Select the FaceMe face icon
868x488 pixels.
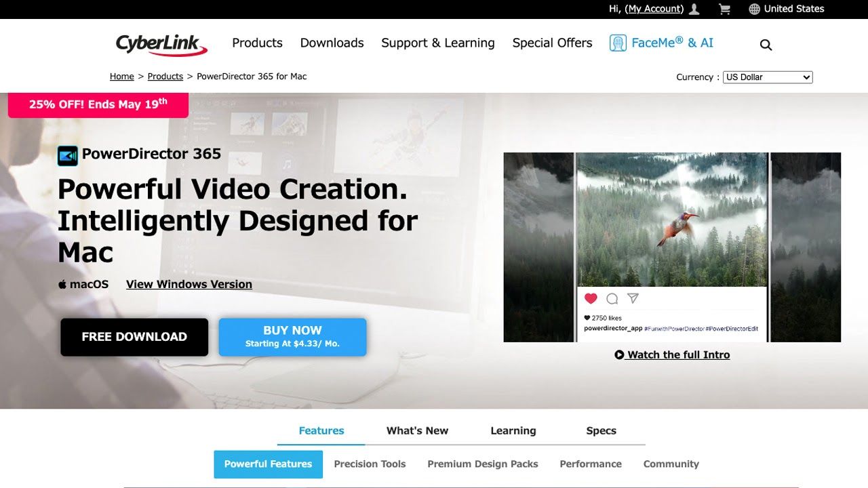[618, 42]
